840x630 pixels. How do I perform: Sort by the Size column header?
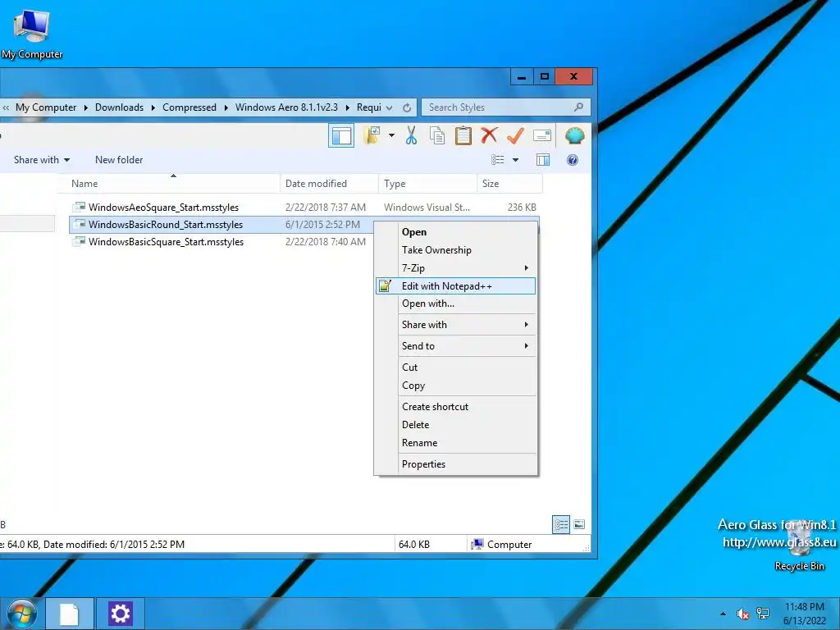click(x=509, y=183)
